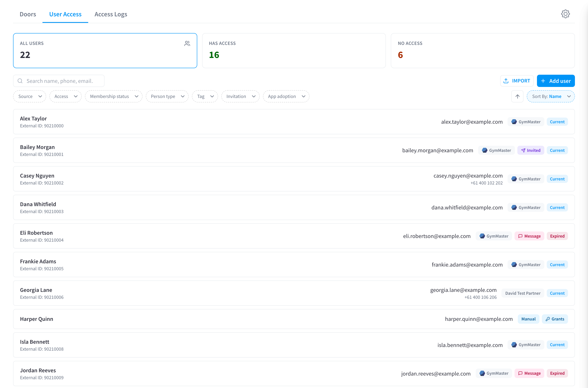The width and height of the screenshot is (588, 388).
Task: Click the search name, phone, email field
Action: pos(59,81)
